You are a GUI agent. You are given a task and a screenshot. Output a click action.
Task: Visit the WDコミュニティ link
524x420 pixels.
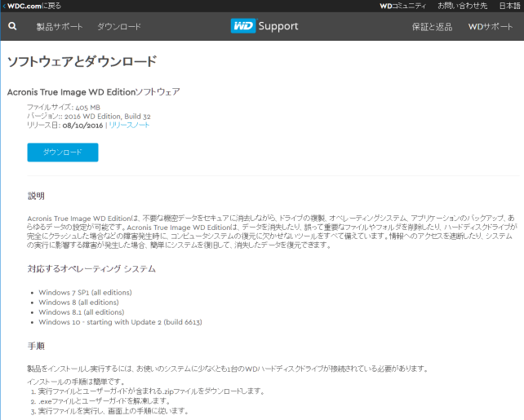click(x=402, y=6)
